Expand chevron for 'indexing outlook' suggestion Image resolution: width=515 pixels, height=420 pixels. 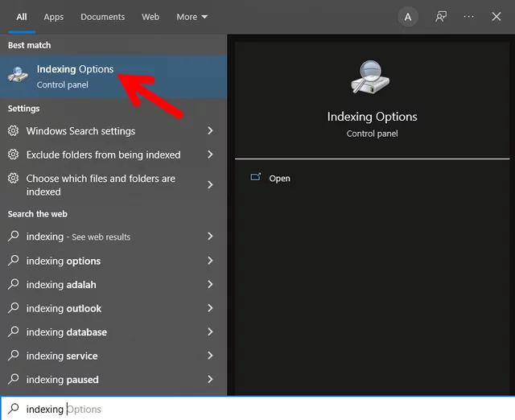pyautogui.click(x=210, y=307)
